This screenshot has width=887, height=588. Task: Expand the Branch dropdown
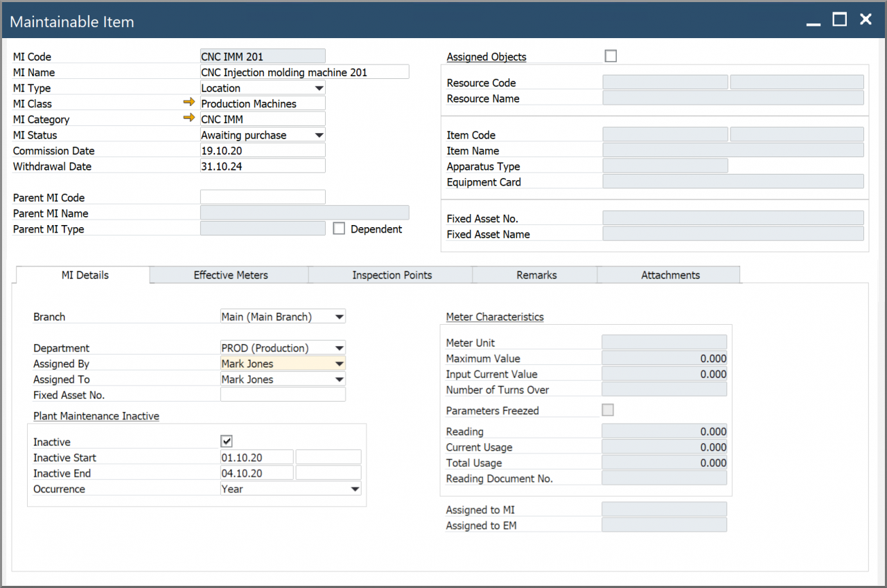pyautogui.click(x=339, y=316)
